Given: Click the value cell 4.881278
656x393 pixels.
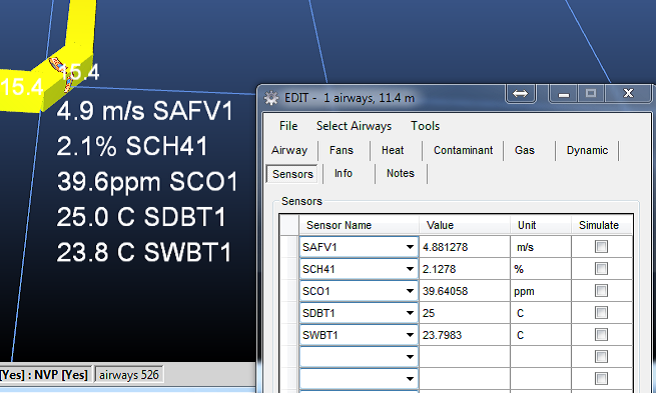Looking at the screenshot, I should point(464,247).
